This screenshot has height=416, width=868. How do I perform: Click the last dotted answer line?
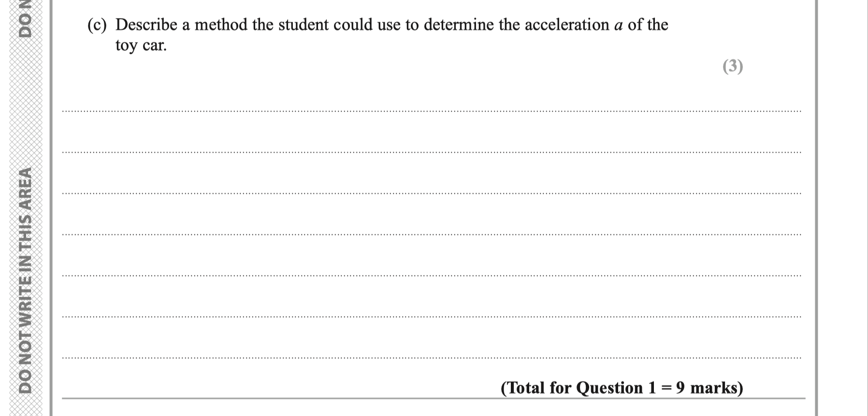pyautogui.click(x=431, y=358)
